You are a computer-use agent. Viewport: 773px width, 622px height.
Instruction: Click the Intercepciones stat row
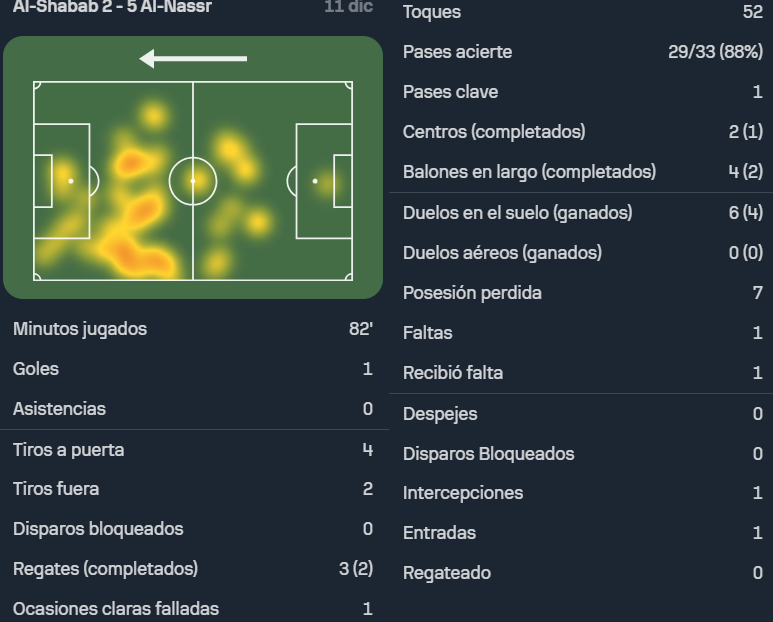click(583, 493)
